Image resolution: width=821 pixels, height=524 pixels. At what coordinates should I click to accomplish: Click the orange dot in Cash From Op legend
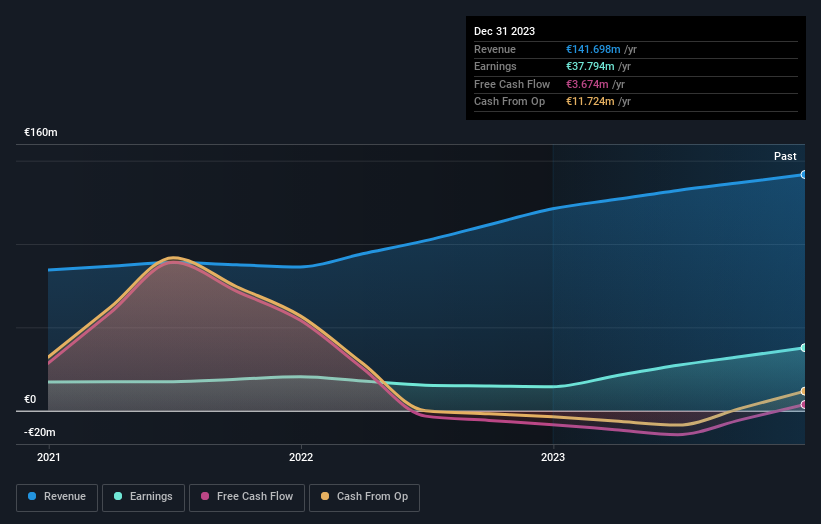(x=326, y=497)
